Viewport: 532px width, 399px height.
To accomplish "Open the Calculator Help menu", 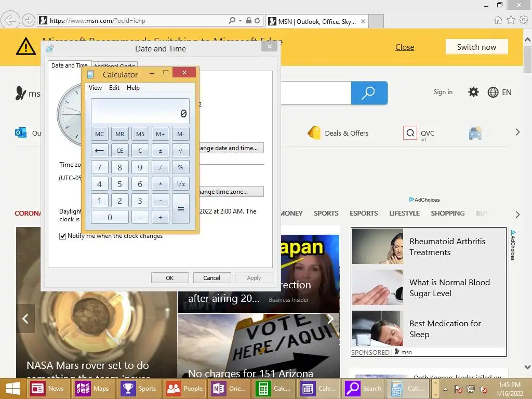I will tap(133, 87).
